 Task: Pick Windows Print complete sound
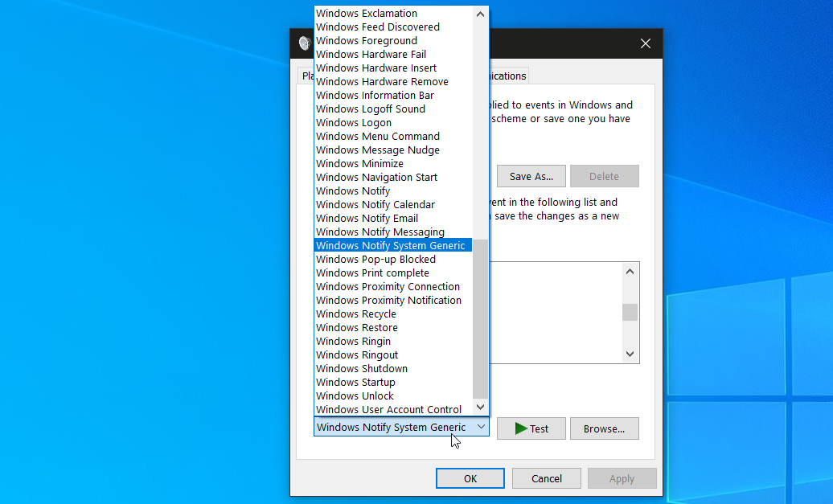point(393,273)
